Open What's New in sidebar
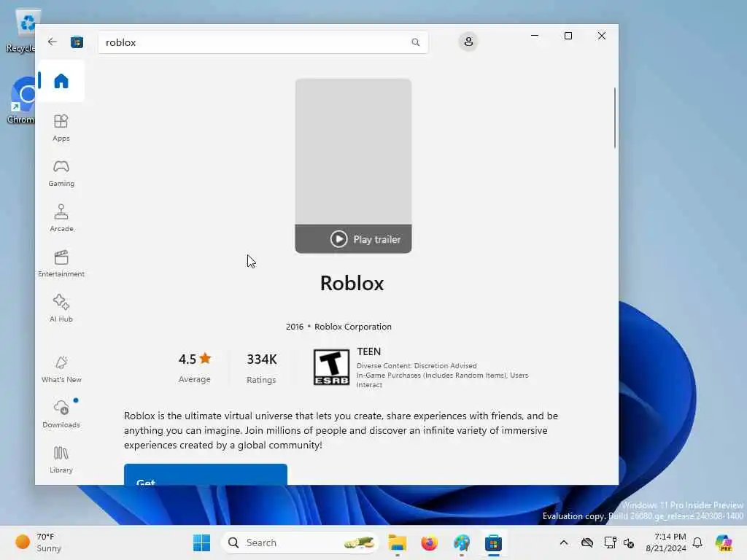 [61, 369]
